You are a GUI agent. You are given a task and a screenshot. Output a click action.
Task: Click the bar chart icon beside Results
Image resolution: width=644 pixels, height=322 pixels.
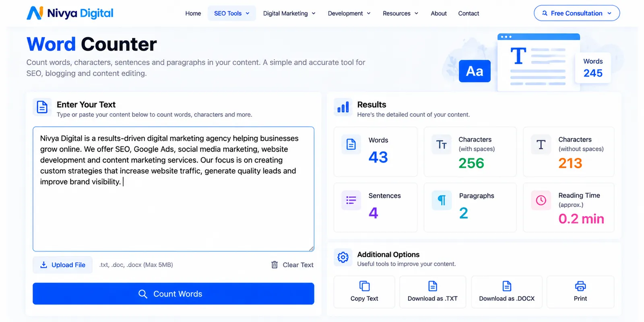coord(343,107)
